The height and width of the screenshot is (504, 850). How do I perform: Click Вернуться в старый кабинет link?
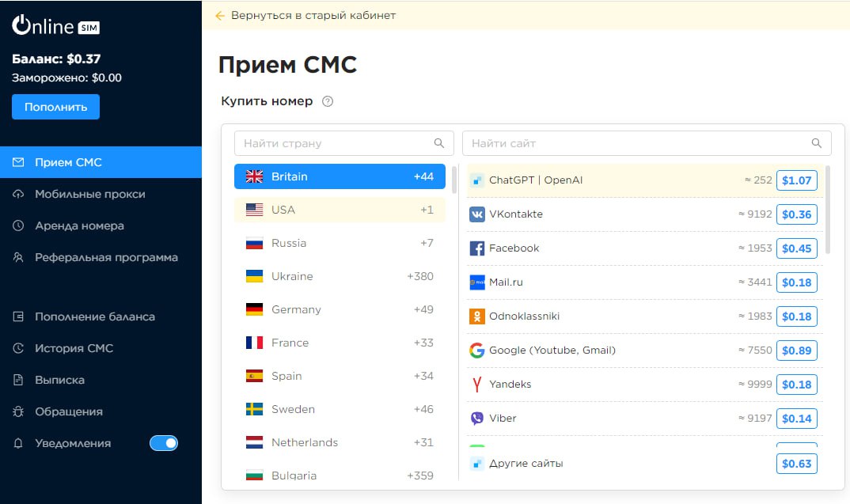pyautogui.click(x=313, y=16)
